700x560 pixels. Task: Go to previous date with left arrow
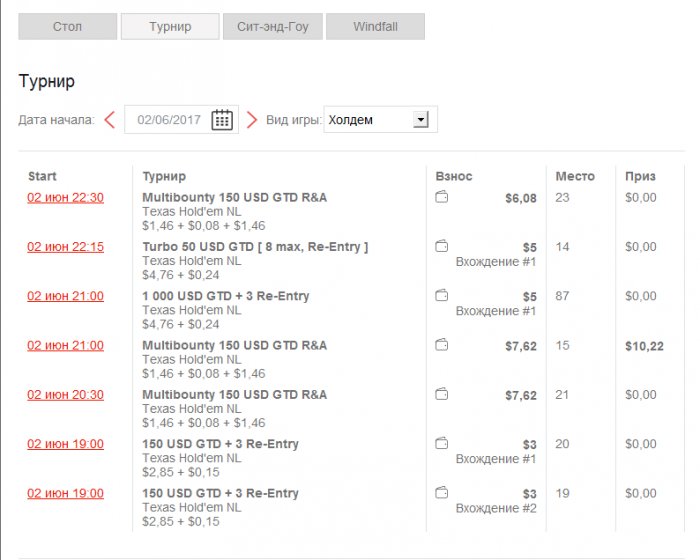[109, 120]
